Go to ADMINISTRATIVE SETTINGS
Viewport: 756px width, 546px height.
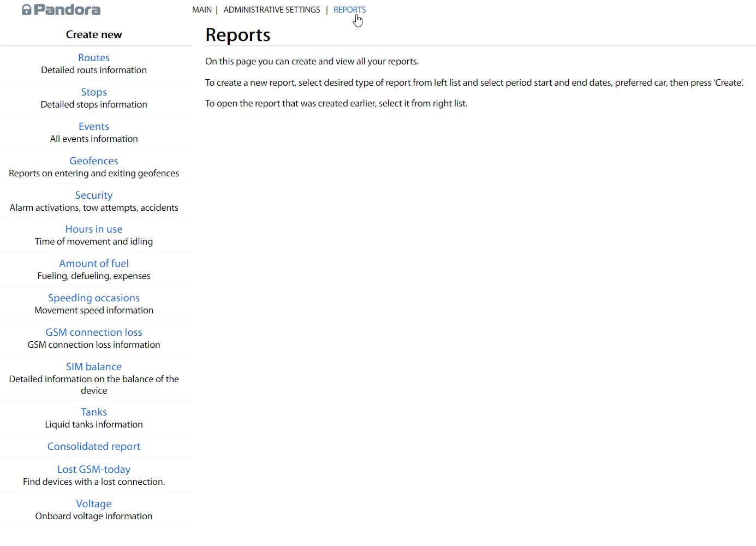point(272,10)
